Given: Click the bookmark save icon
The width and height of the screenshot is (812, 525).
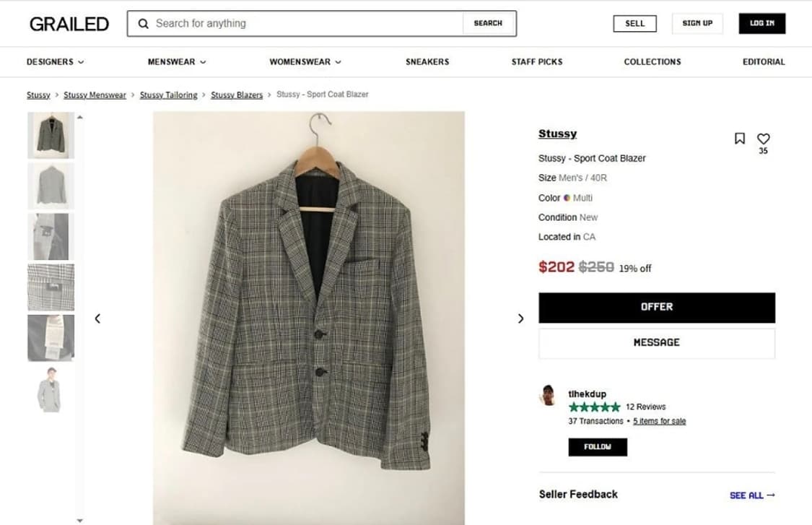Looking at the screenshot, I should coord(739,139).
